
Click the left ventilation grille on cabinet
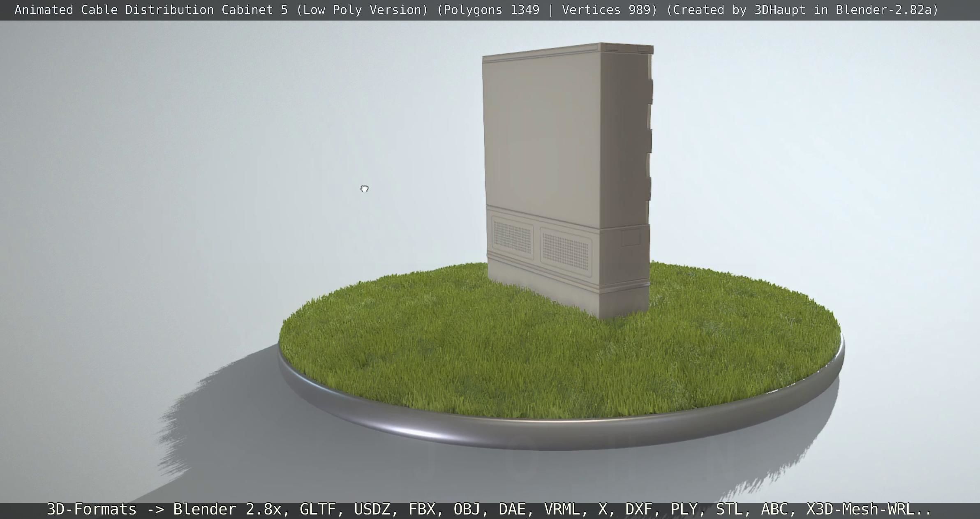(513, 238)
